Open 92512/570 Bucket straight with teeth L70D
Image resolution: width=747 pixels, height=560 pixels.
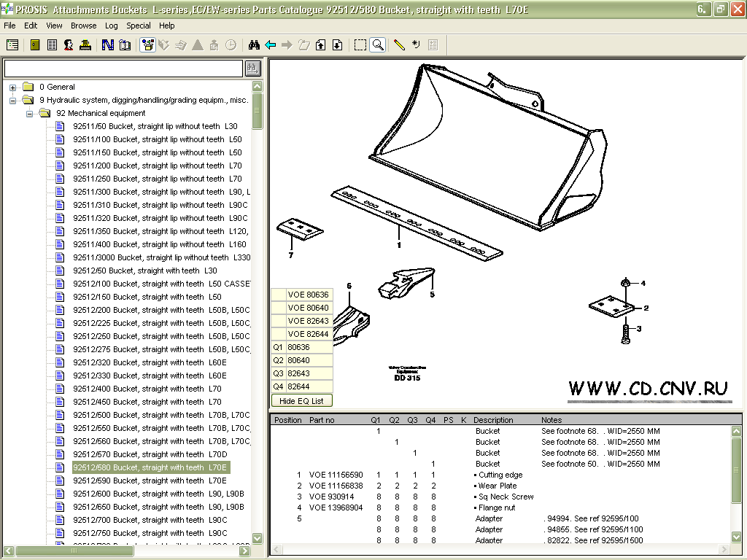click(x=150, y=454)
